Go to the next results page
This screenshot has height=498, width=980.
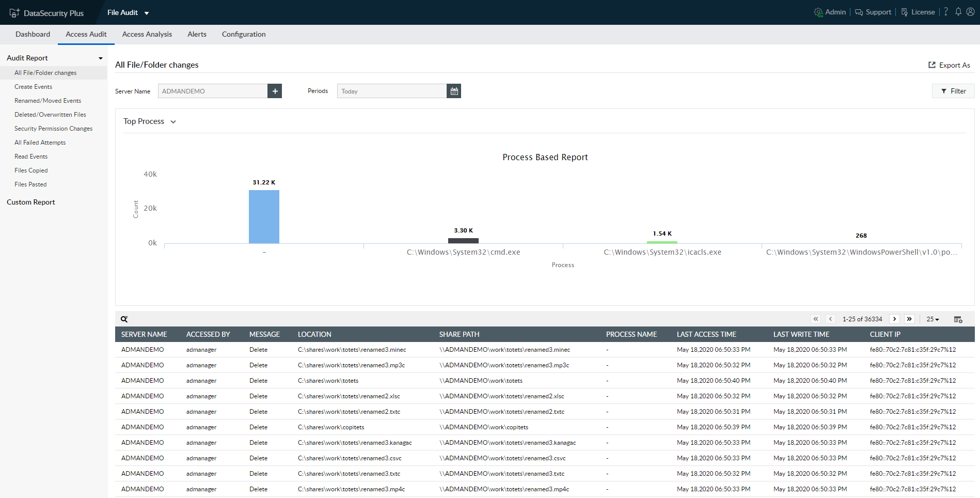tap(895, 319)
